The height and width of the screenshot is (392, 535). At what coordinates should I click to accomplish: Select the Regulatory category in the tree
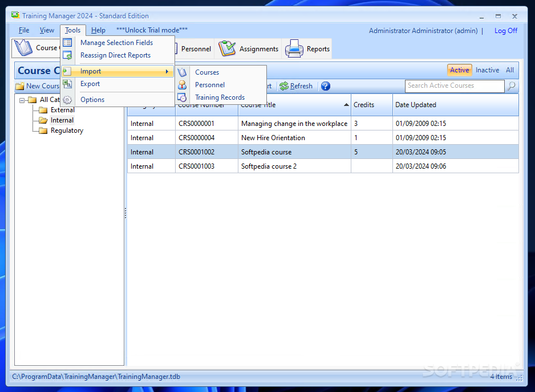67,130
